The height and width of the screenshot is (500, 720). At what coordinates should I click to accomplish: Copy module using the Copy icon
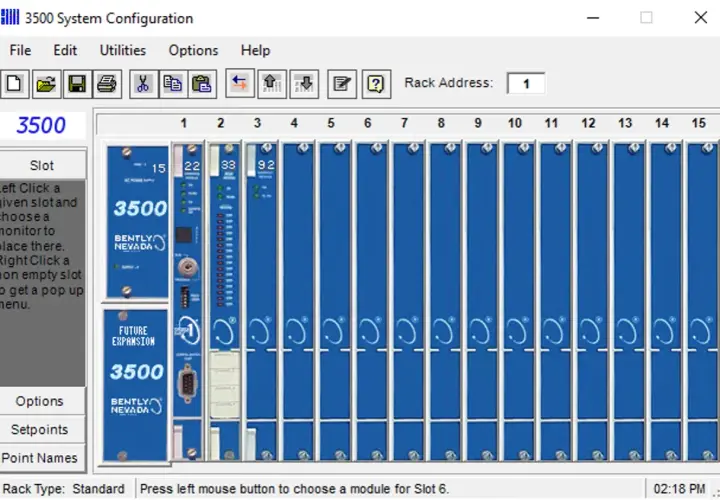click(x=173, y=84)
